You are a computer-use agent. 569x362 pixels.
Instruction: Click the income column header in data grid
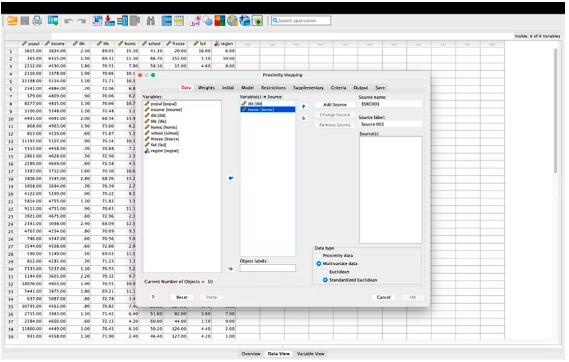coord(55,44)
